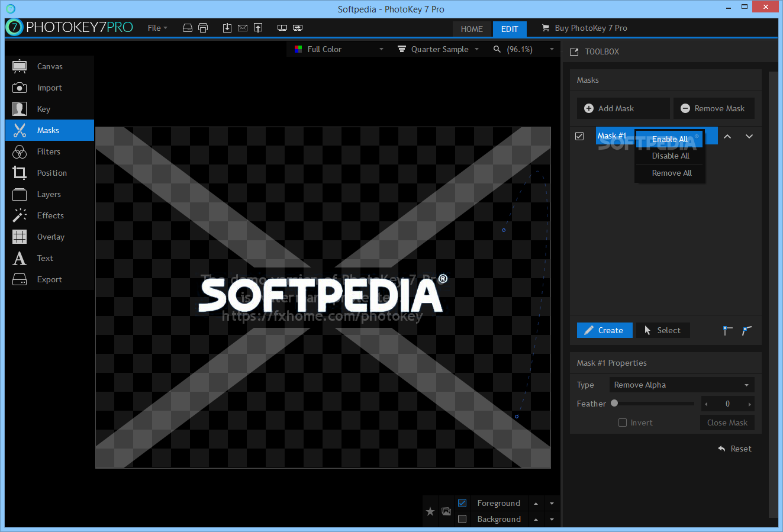783x532 pixels.
Task: Click Foreground row up arrow
Action: 536,504
